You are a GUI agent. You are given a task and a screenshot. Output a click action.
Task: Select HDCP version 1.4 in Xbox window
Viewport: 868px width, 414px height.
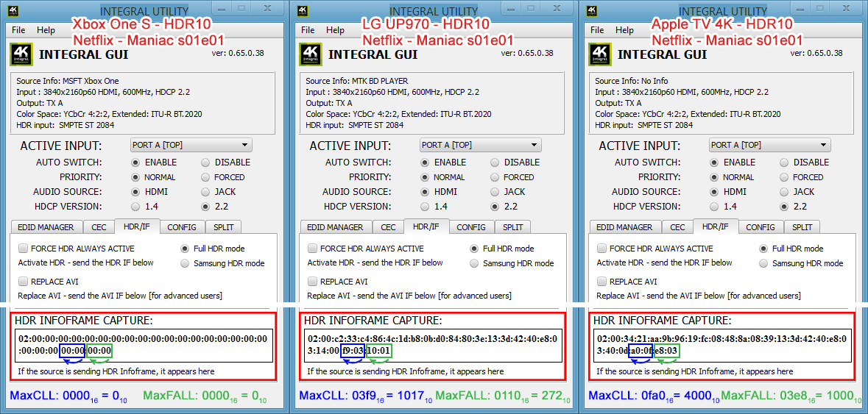tap(135, 207)
